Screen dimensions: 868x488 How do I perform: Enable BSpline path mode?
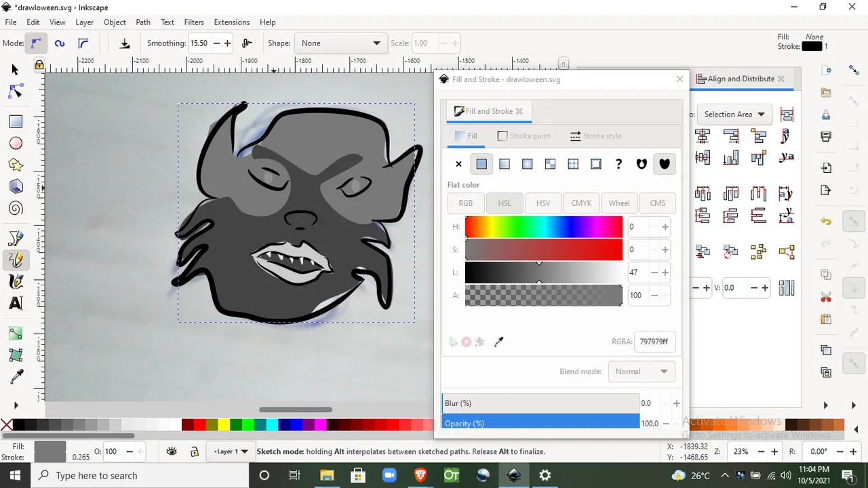pyautogui.click(x=83, y=43)
